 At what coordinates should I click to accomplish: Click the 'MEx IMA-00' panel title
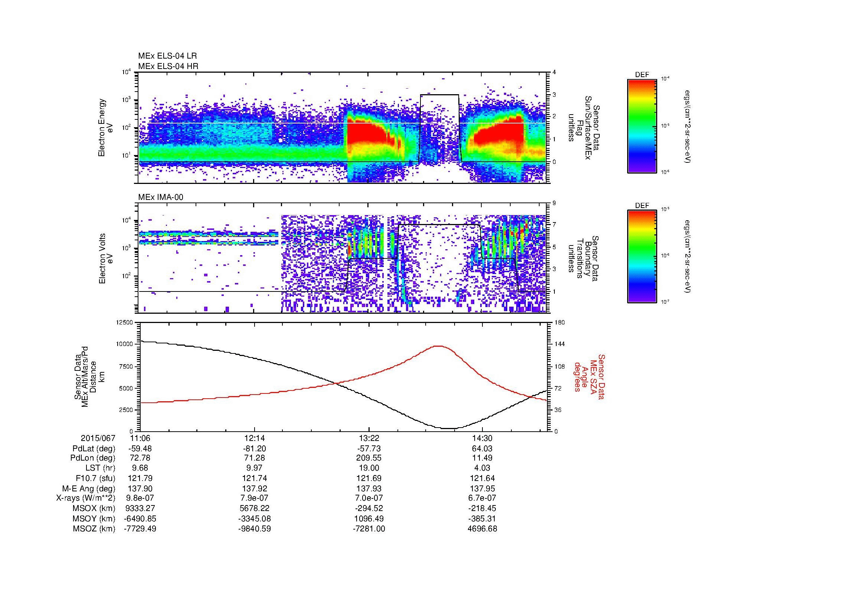click(161, 197)
